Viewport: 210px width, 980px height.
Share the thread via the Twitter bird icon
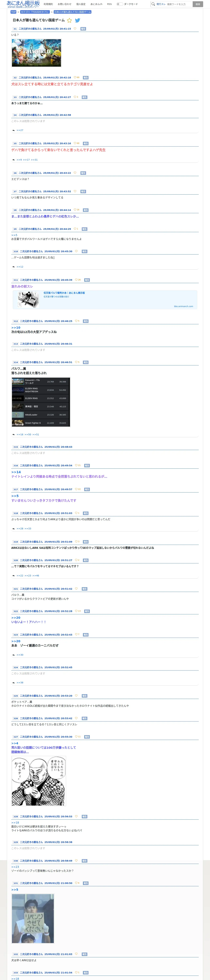tap(77, 21)
